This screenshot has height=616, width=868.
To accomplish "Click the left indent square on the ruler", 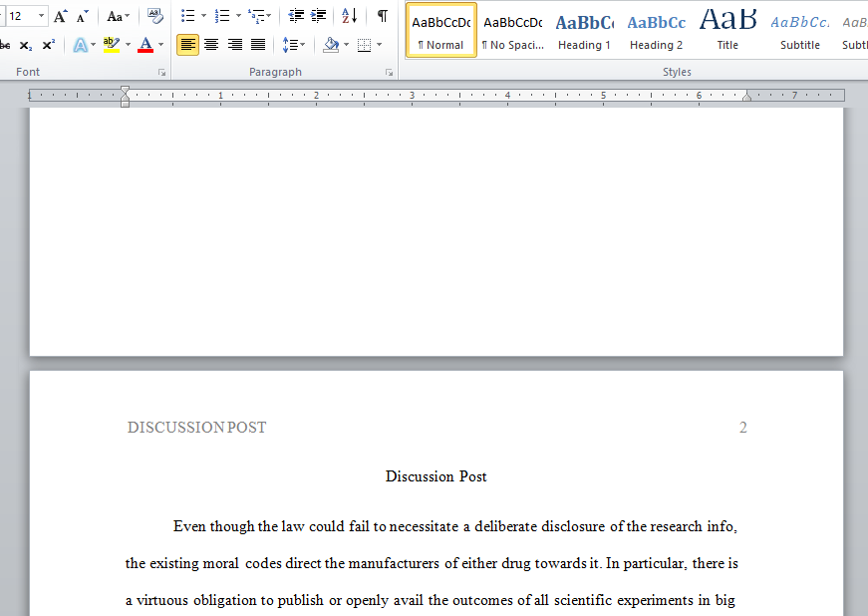I will tap(126, 104).
